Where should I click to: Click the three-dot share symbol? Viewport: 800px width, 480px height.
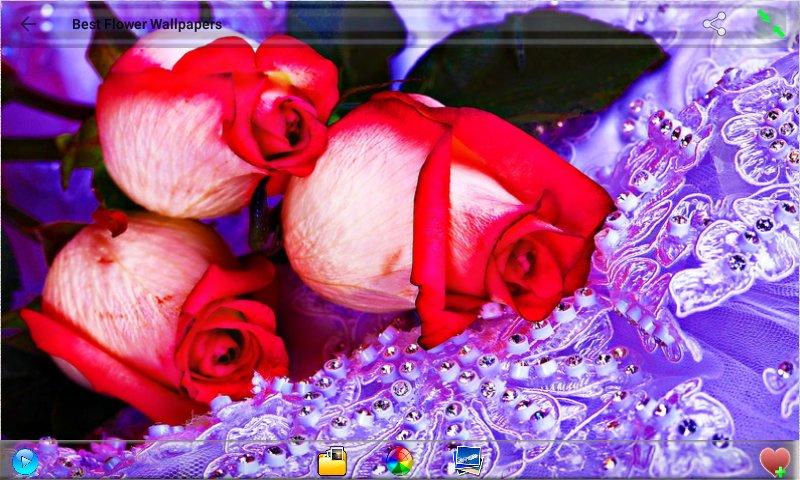coord(714,24)
